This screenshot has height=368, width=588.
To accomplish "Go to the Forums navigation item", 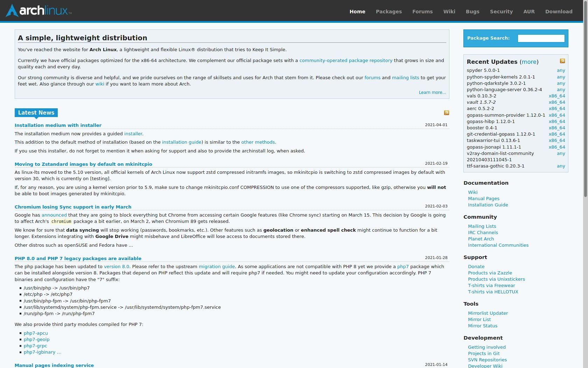I will [x=422, y=12].
